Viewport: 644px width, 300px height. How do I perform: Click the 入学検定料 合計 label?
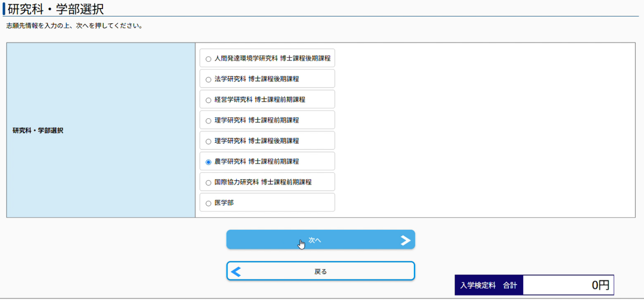click(489, 285)
